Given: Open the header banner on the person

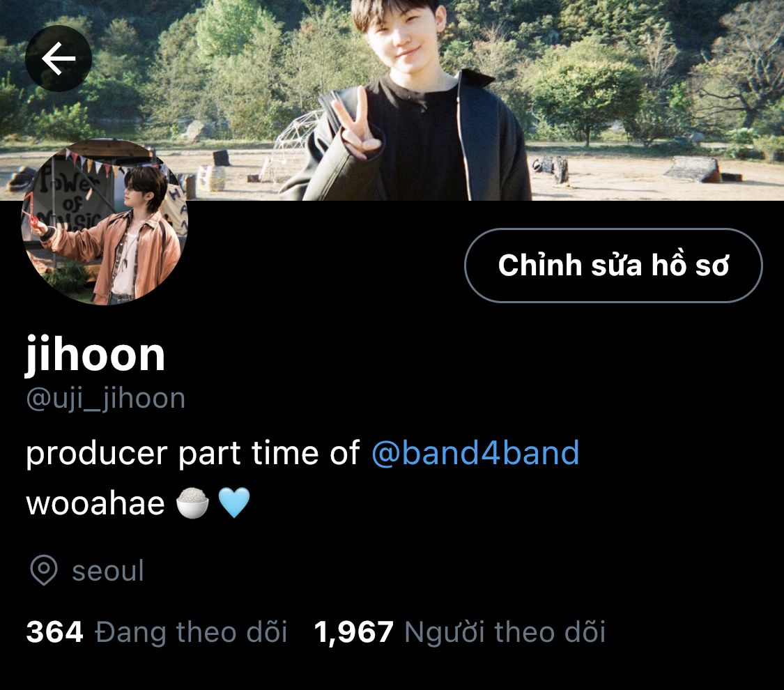Looking at the screenshot, I should (x=415, y=100).
